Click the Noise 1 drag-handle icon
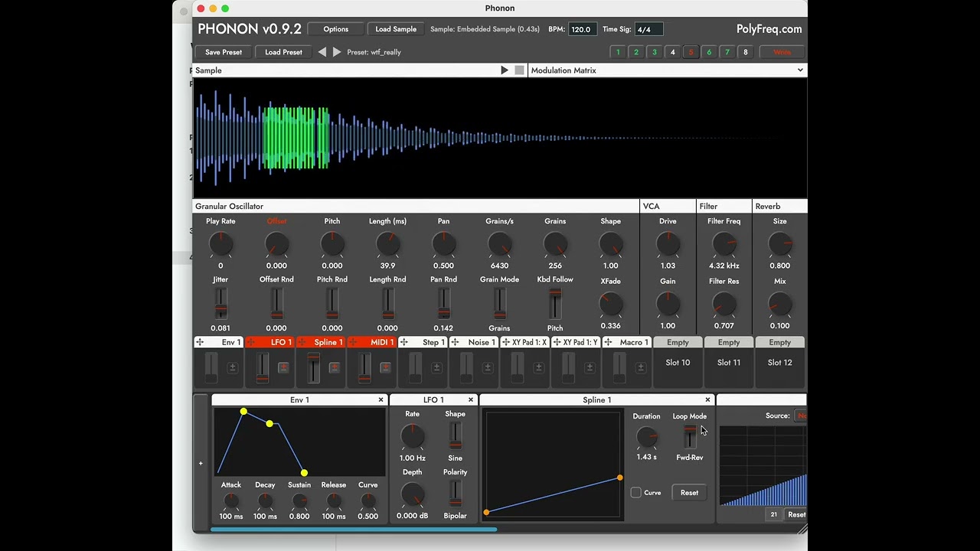 pos(455,342)
